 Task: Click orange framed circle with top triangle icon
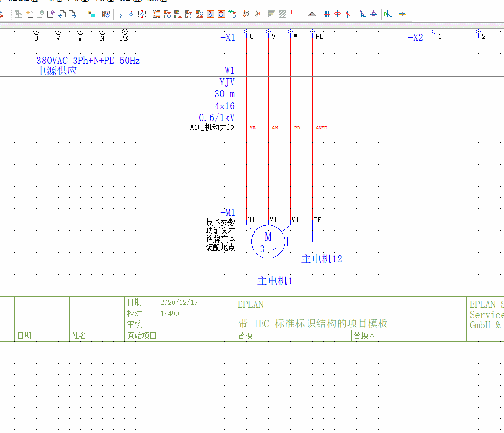point(211,14)
